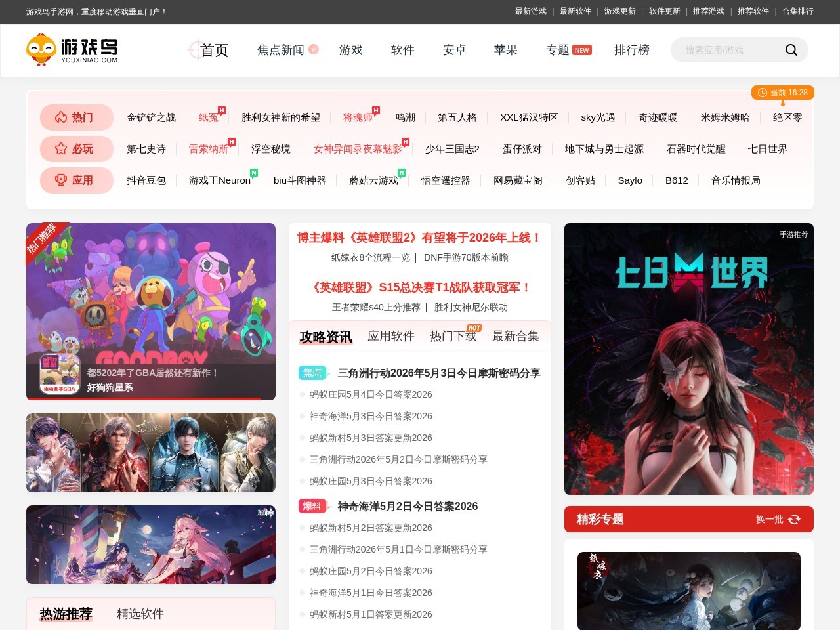
Task: Open the 第七史诗 link
Action: coord(146,149)
